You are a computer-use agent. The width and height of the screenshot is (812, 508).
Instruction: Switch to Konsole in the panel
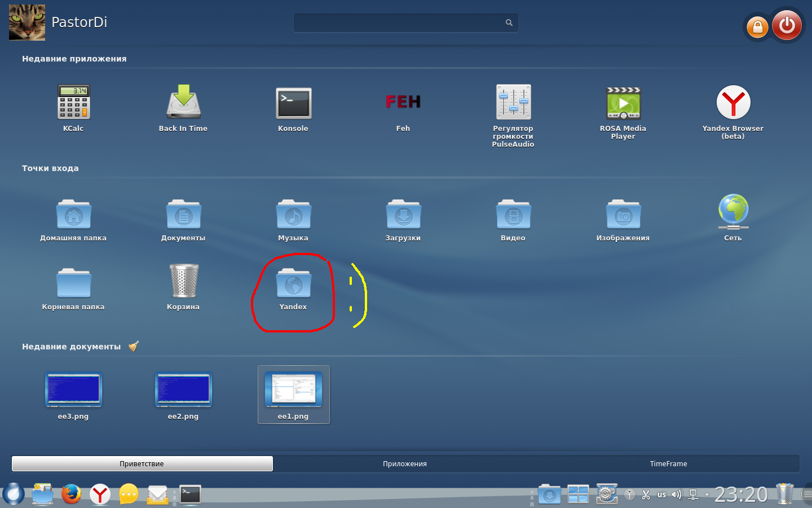[x=190, y=494]
